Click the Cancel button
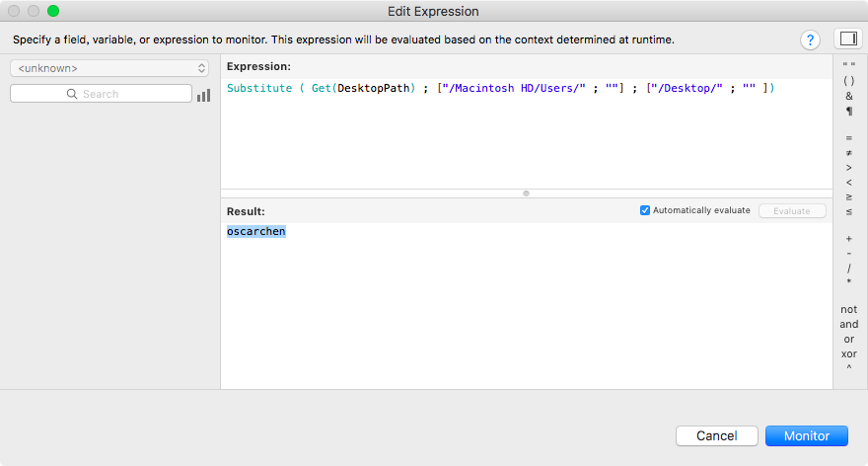 click(x=717, y=436)
